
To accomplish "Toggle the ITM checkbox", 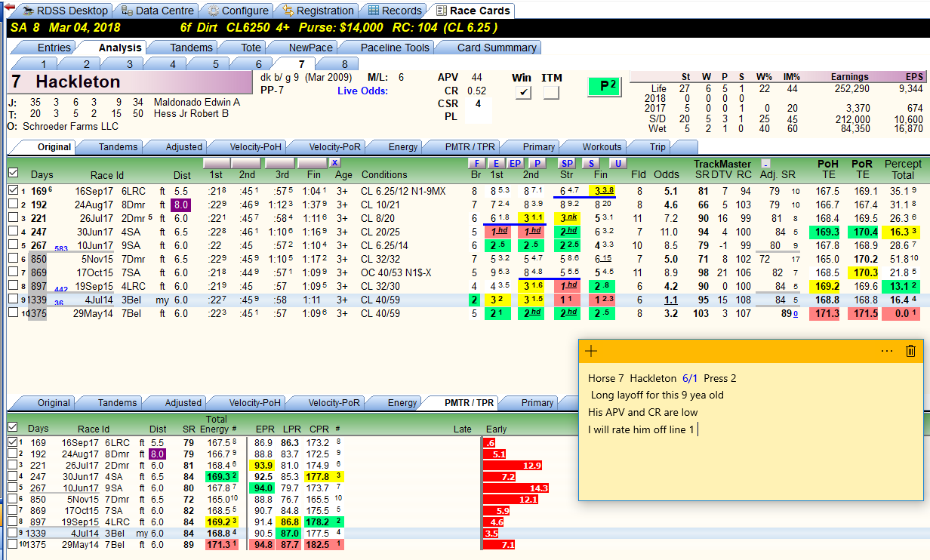I will 551,93.
